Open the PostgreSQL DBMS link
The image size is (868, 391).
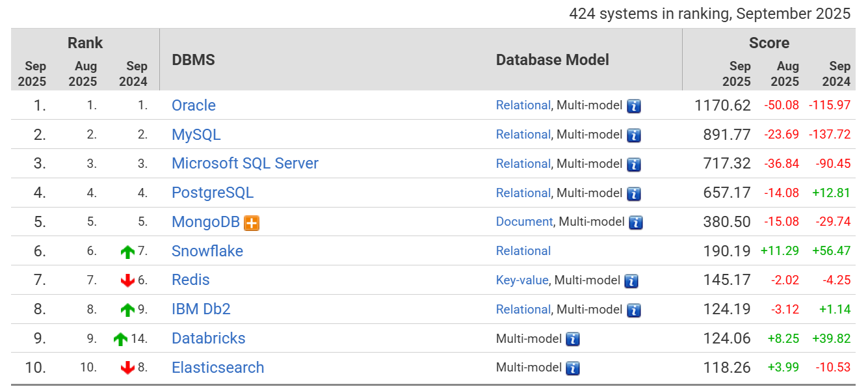(x=213, y=193)
